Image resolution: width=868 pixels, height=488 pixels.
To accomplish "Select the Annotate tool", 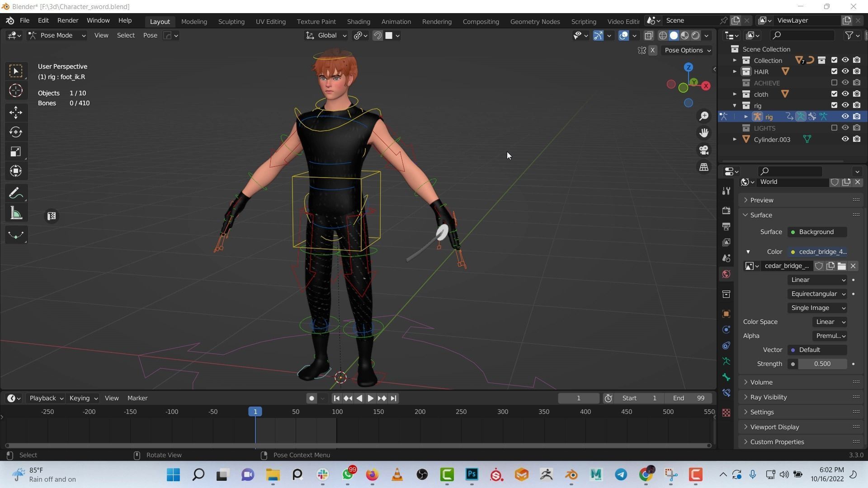I will click(x=16, y=193).
